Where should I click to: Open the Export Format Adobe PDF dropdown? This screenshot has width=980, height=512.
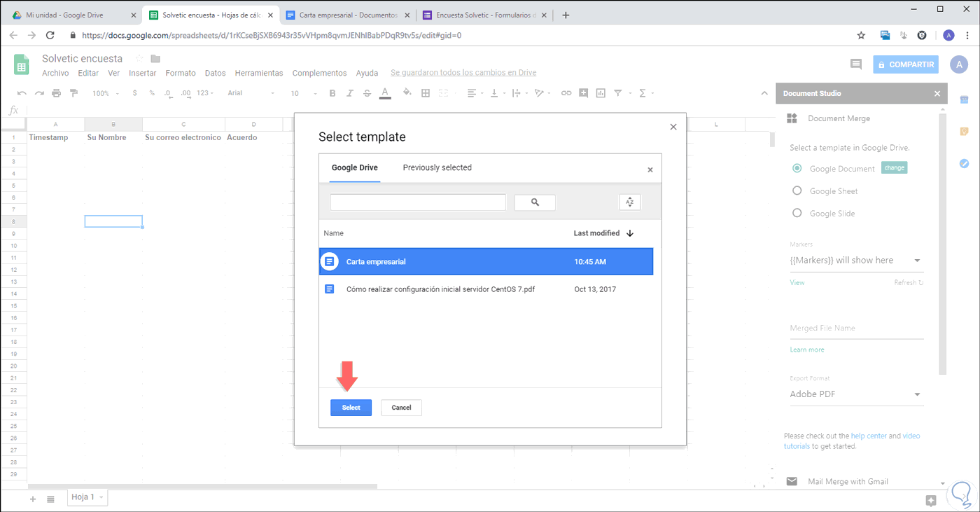[x=857, y=394]
